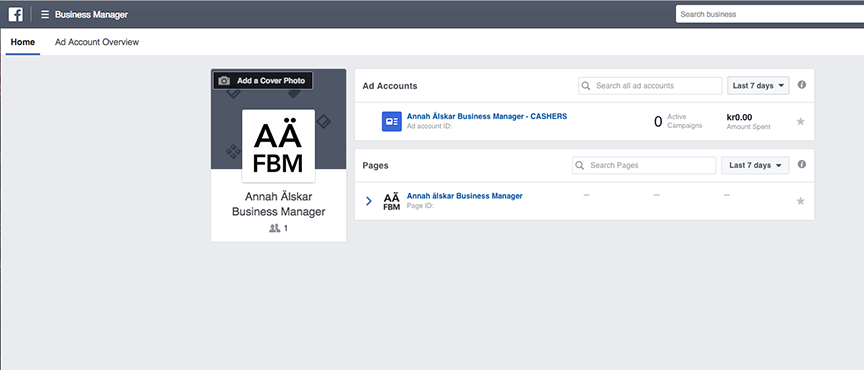The width and height of the screenshot is (864, 370).
Task: Open the Ad Account Overview tab
Action: point(97,42)
